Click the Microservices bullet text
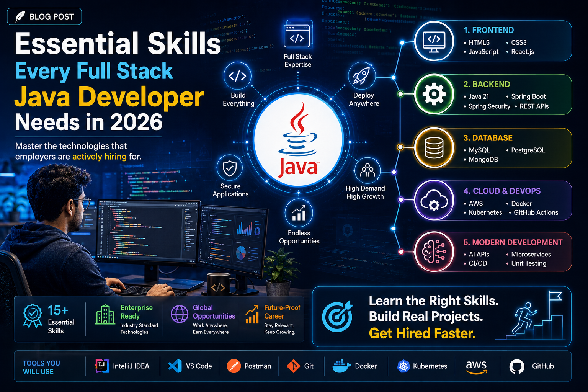The width and height of the screenshot is (588, 392). click(x=531, y=254)
